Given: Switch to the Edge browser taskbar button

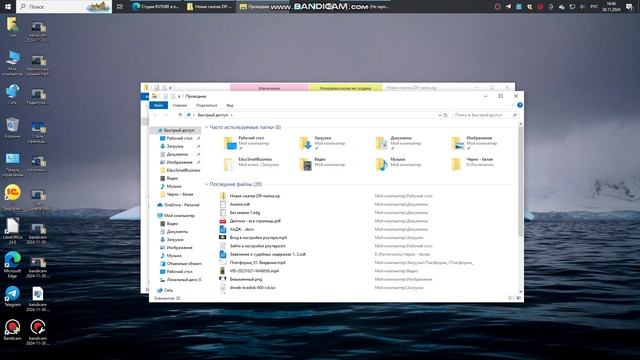Looking at the screenshot, I should [157, 7].
